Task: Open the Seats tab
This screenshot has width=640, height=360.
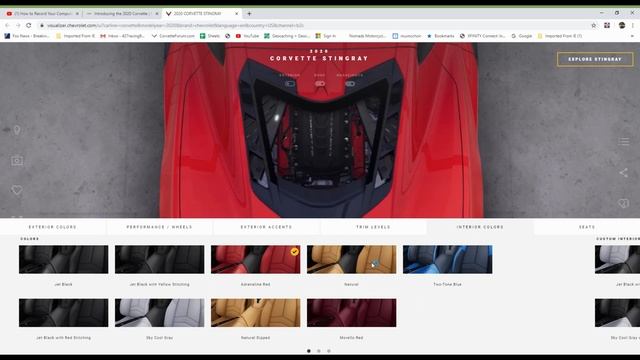Action: pos(587,227)
